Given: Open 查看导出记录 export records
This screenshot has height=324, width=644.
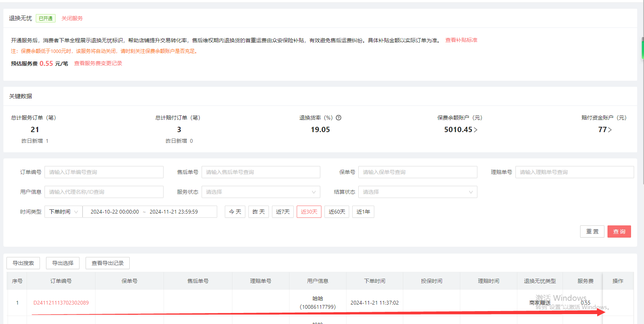Looking at the screenshot, I should pos(107,263).
